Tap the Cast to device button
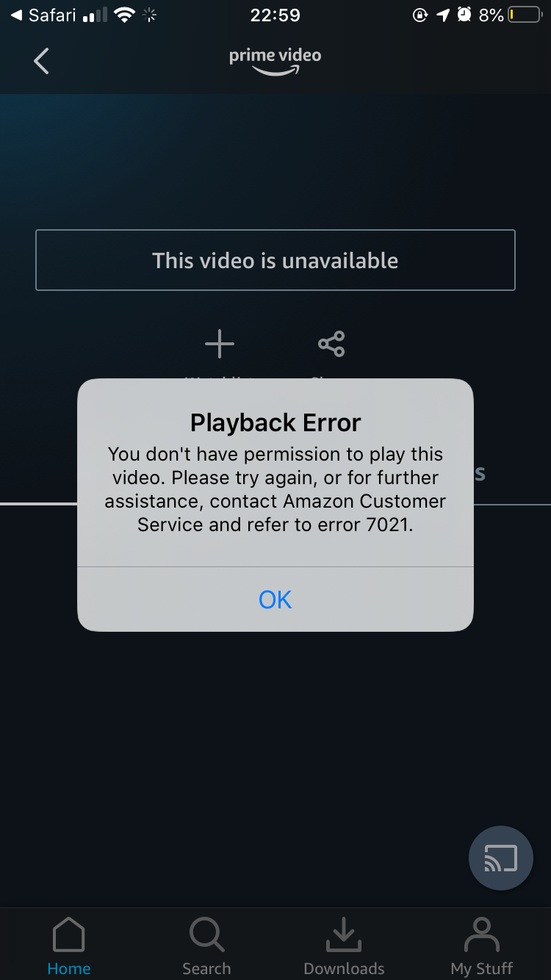551x980 pixels. coord(501,858)
